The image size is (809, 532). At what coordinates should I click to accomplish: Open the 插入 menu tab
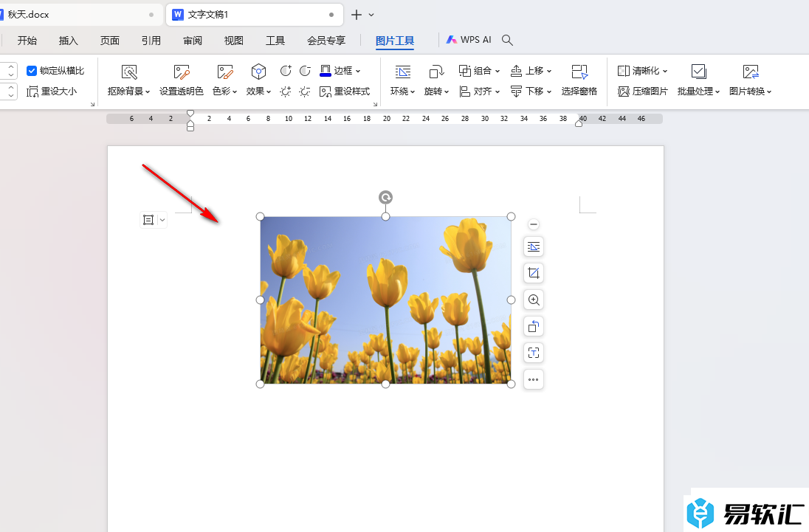(68, 40)
